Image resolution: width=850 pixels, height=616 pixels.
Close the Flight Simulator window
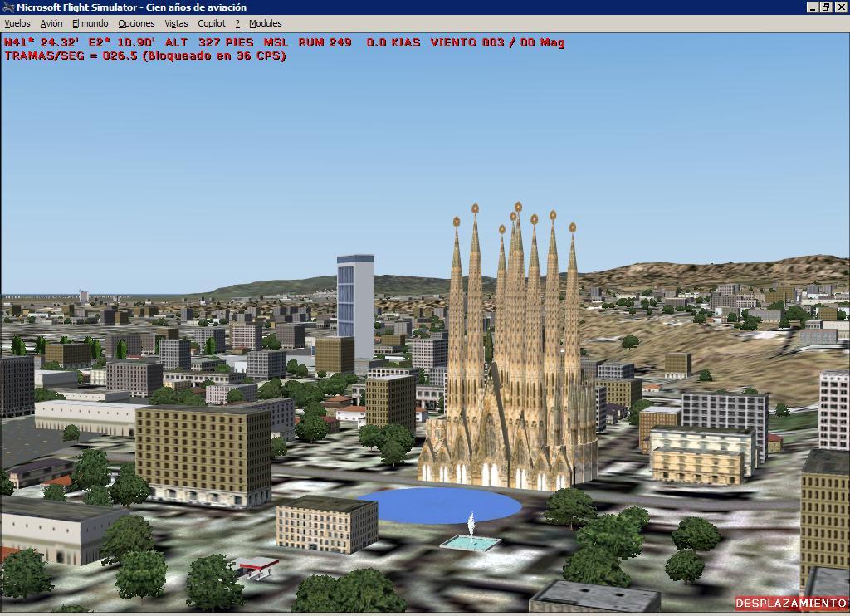pos(840,7)
